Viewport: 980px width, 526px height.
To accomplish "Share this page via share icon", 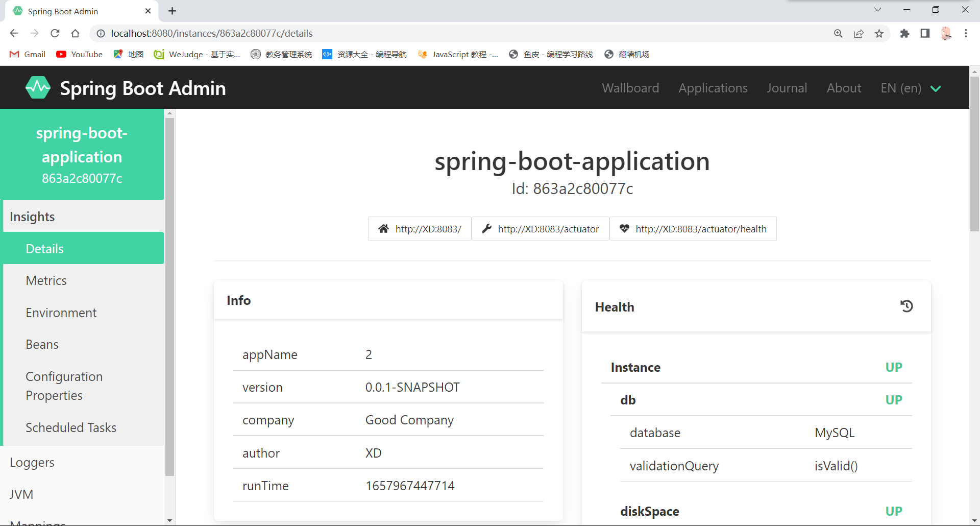I will point(859,33).
